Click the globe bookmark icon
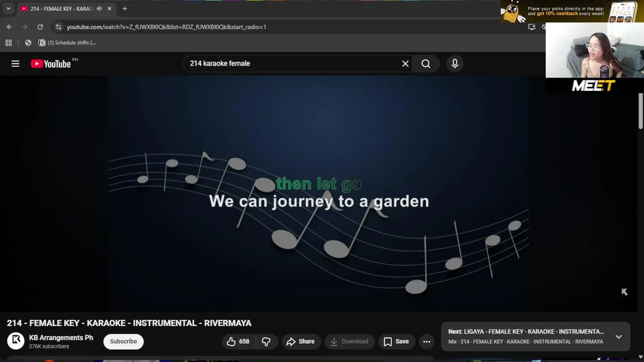The image size is (644, 362). point(28,43)
